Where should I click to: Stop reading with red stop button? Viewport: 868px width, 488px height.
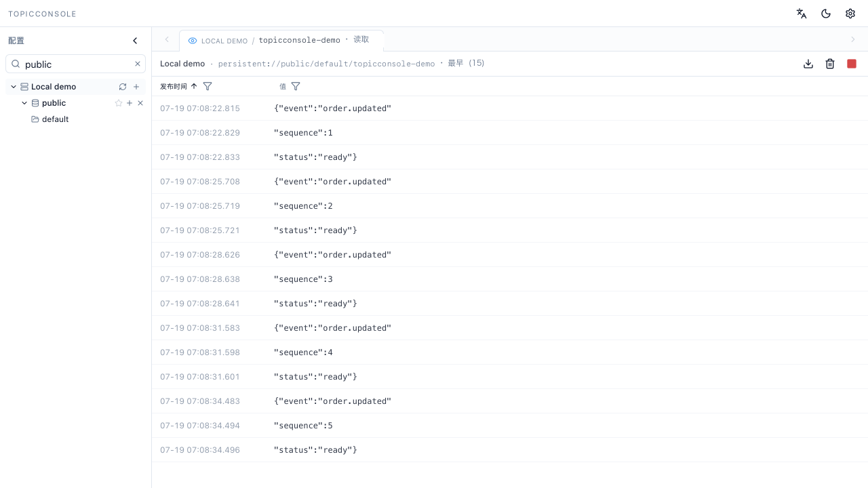[x=852, y=64]
